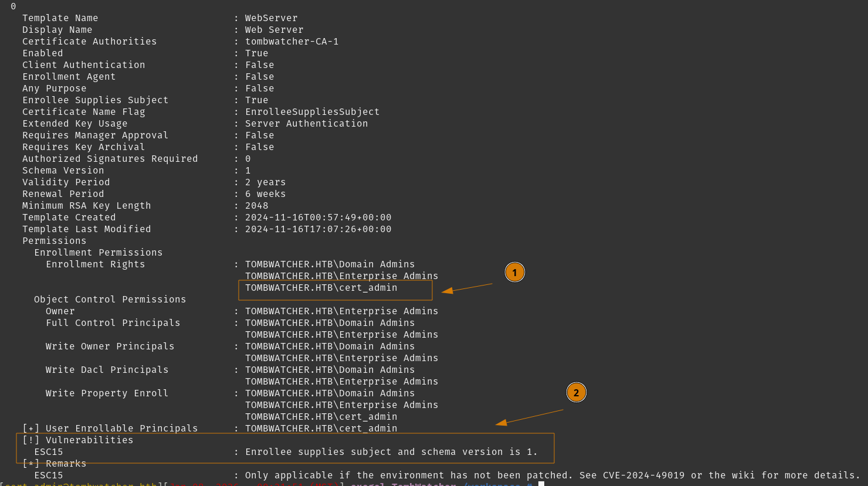Viewport: 868px width, 486px height.
Task: Click the Minimum RSA Key Length value 2048
Action: click(256, 206)
